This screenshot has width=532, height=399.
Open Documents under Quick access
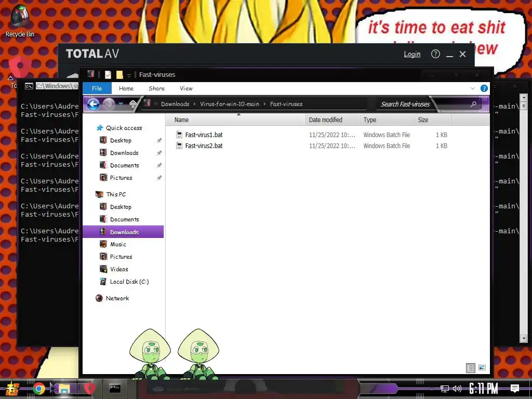pos(125,165)
